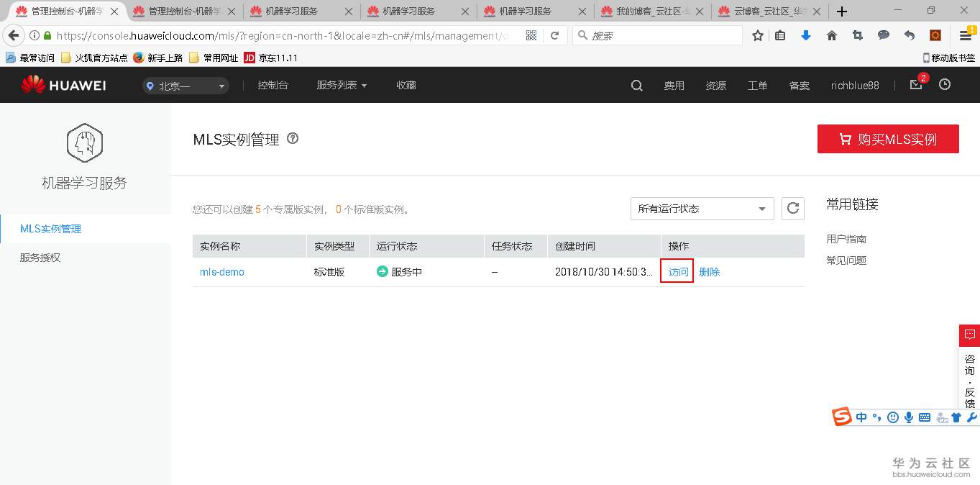The height and width of the screenshot is (485, 980).
Task: Click the 购买MLS实例 purchase button
Action: tap(888, 139)
